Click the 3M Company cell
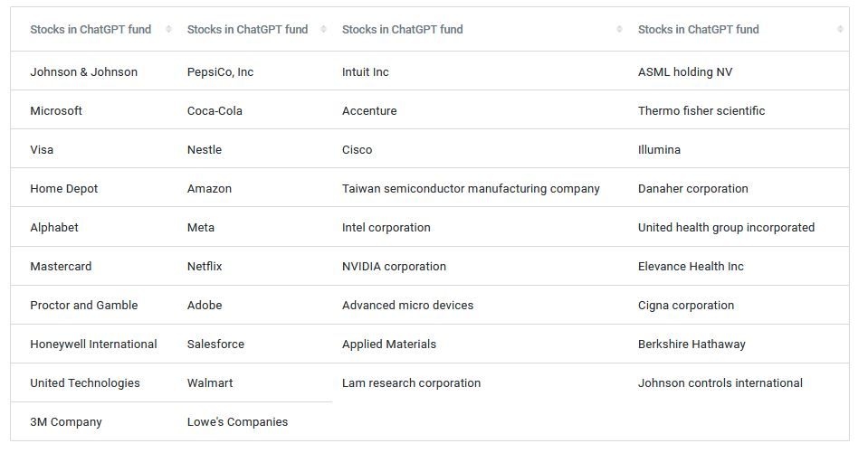 tap(89, 421)
